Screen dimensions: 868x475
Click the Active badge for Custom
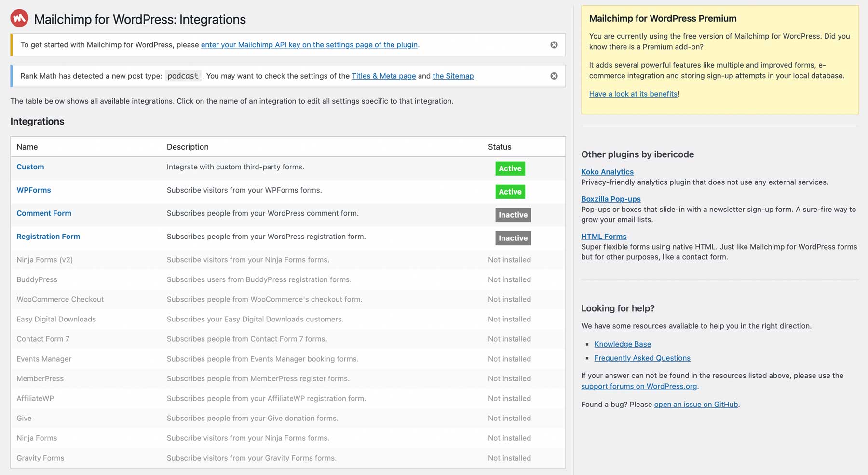[x=510, y=168]
